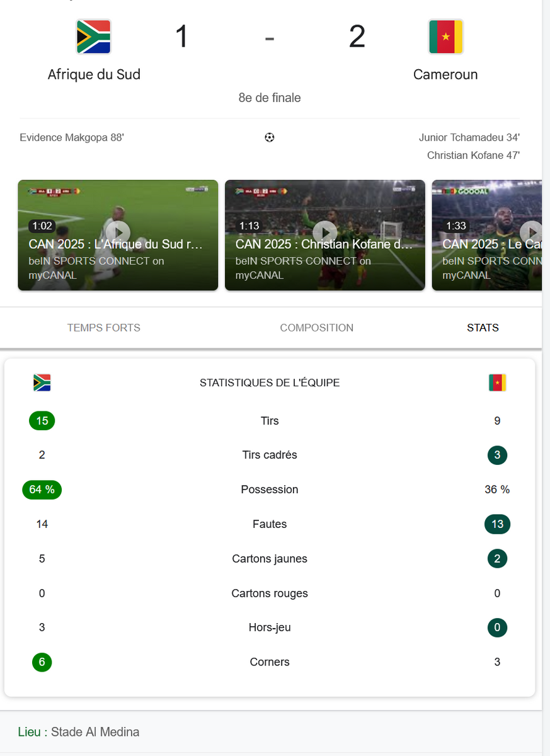The width and height of the screenshot is (550, 756).
Task: Click the Evidence Makgopa 88' goal entry
Action: (x=72, y=137)
